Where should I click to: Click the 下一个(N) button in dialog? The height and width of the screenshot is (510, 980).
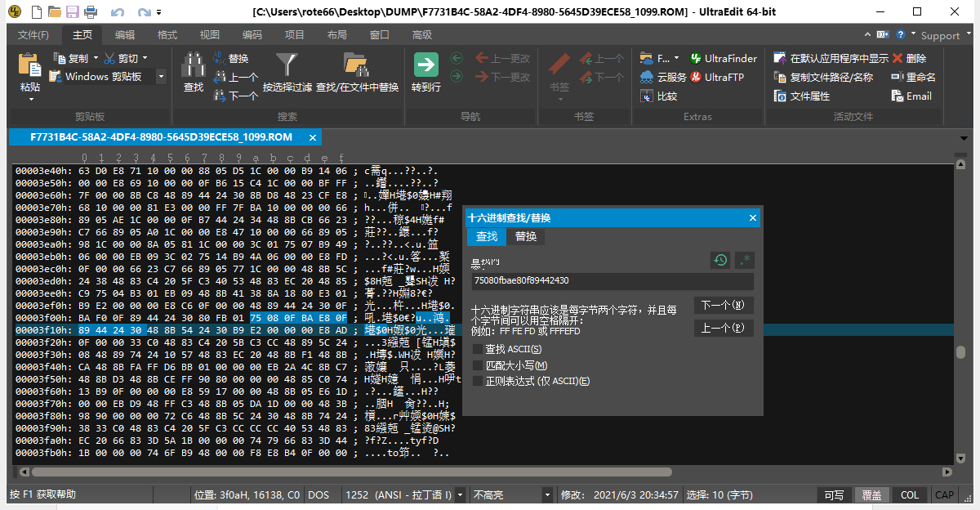click(x=723, y=305)
